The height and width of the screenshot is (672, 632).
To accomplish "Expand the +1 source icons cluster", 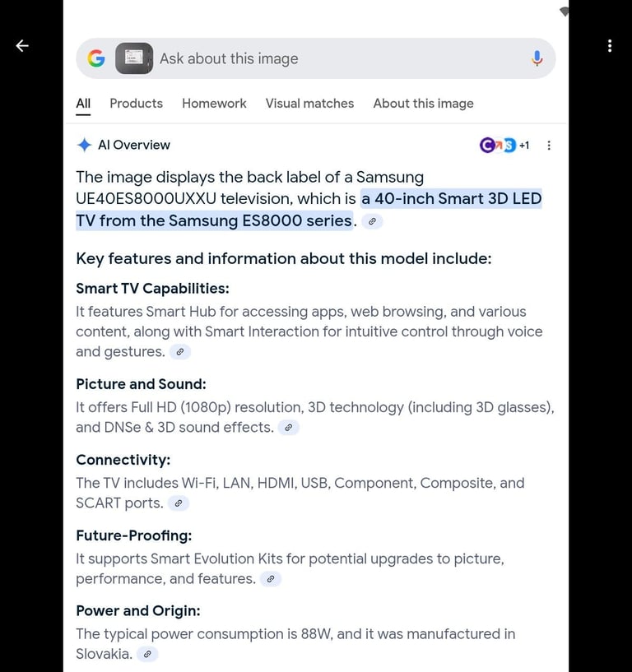I will (504, 146).
